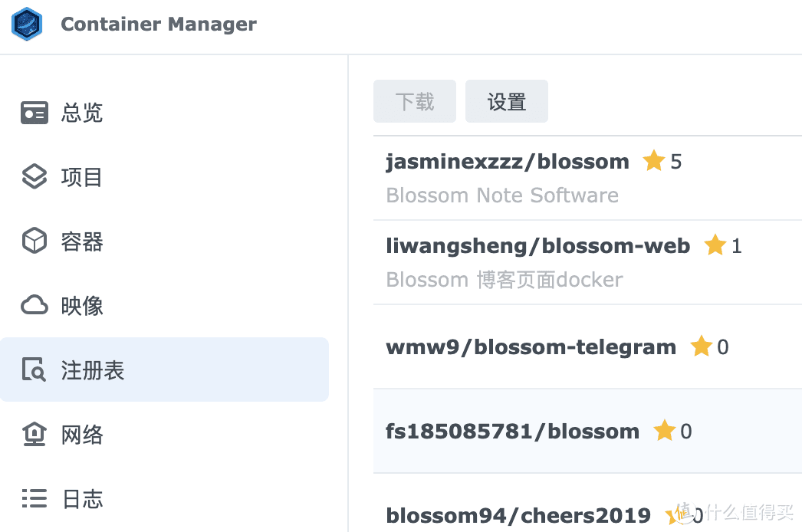Select the jasminexzzz/blossom image name

click(x=507, y=162)
